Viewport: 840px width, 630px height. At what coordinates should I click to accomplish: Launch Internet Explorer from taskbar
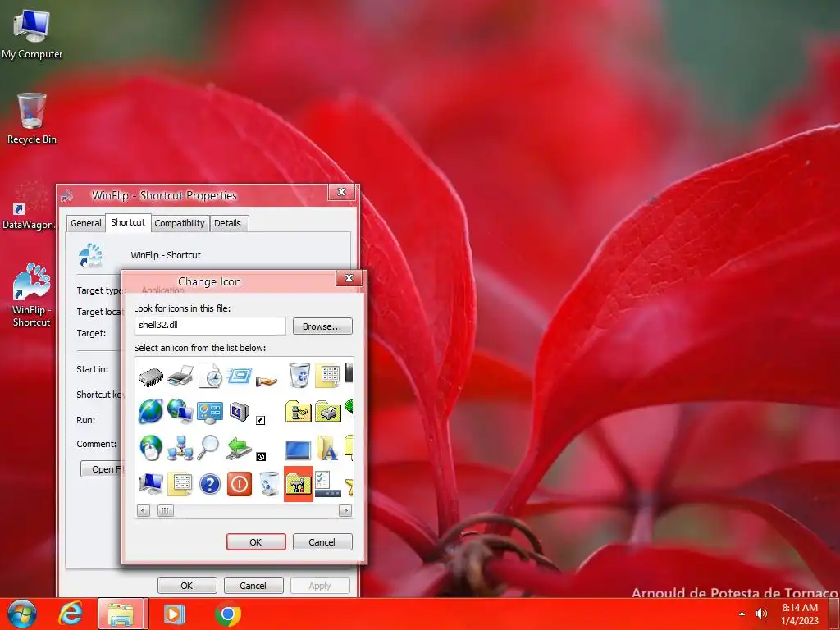click(x=71, y=614)
